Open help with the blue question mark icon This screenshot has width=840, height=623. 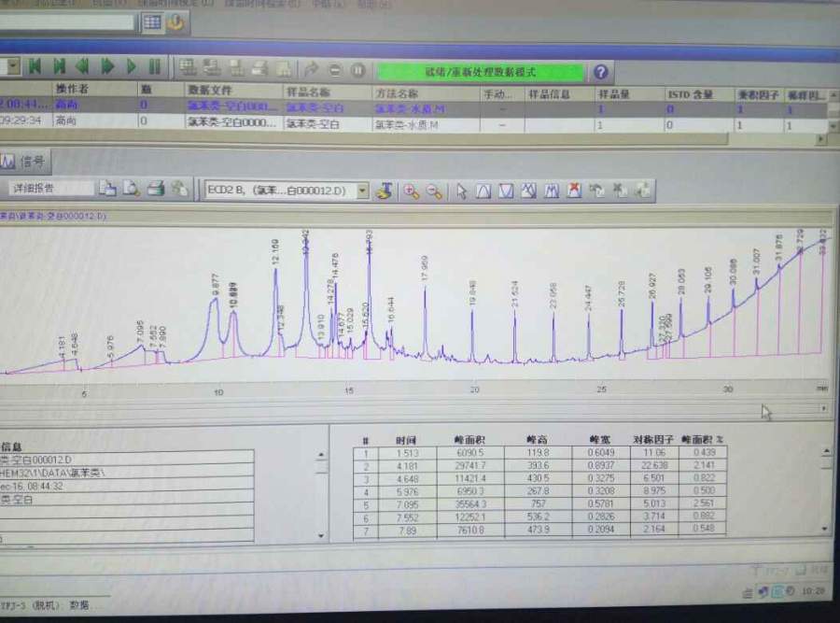point(600,72)
